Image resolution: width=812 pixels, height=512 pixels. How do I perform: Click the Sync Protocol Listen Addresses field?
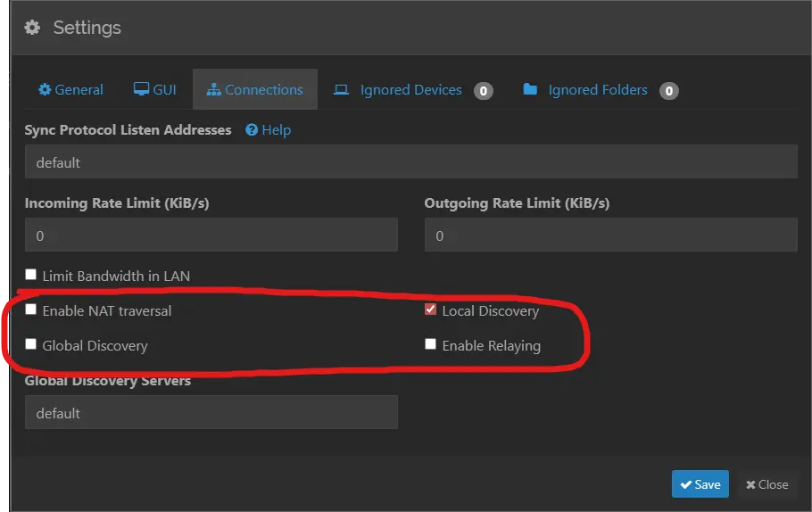[410, 162]
